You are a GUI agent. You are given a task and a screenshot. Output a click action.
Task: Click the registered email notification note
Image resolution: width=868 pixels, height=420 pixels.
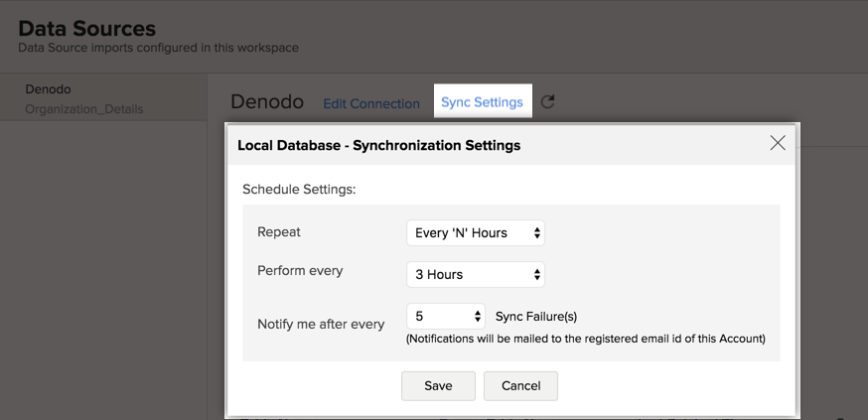[x=586, y=339]
